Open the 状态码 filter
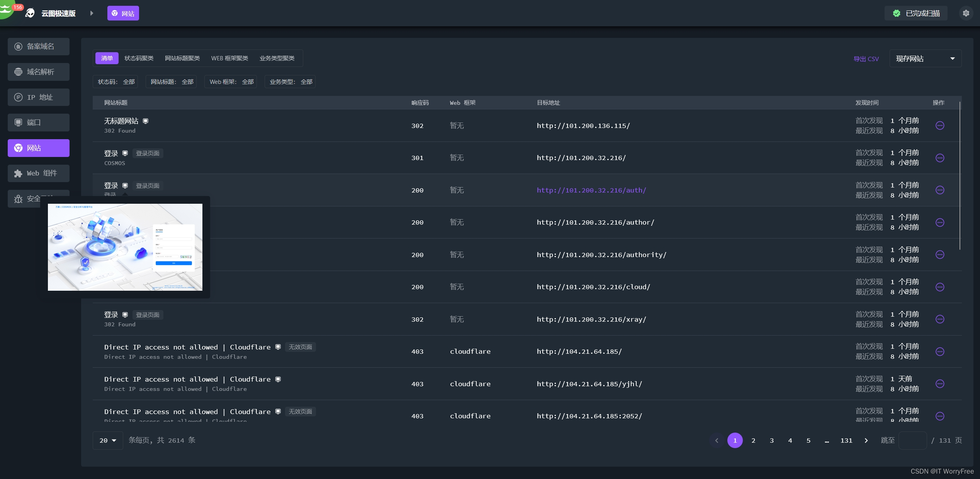 (x=116, y=82)
